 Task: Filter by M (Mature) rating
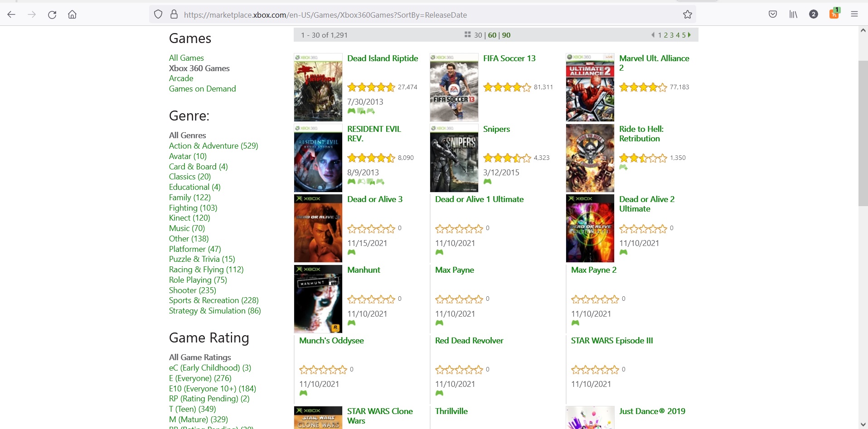click(x=199, y=419)
